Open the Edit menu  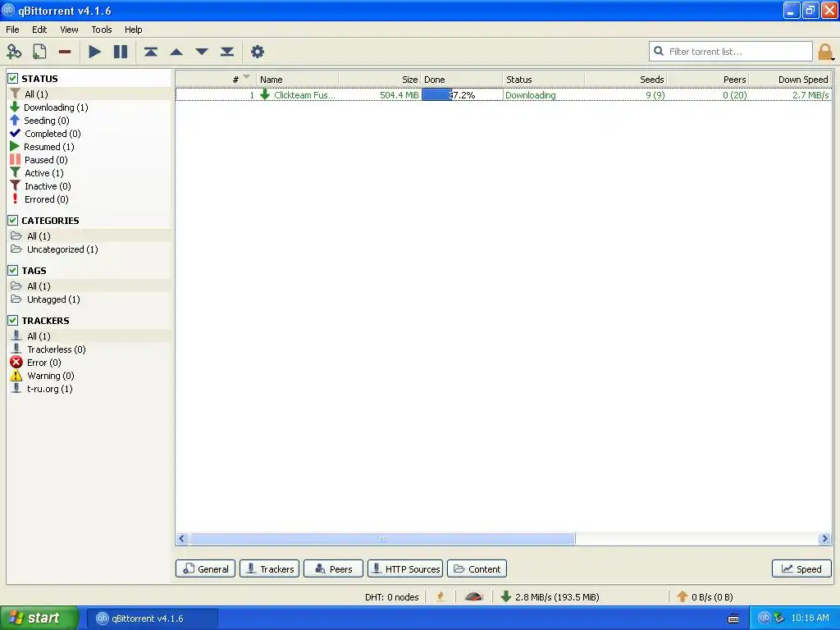[39, 30]
